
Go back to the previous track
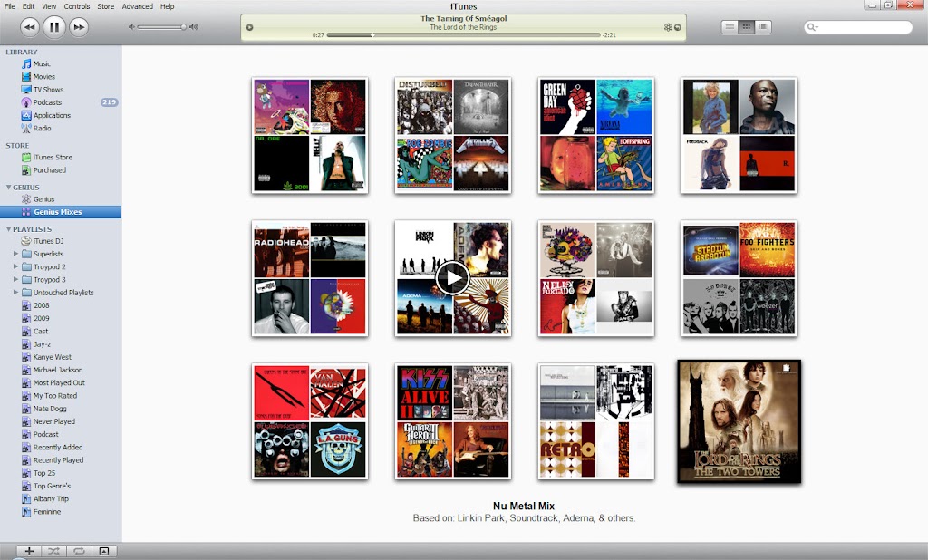coord(29,27)
